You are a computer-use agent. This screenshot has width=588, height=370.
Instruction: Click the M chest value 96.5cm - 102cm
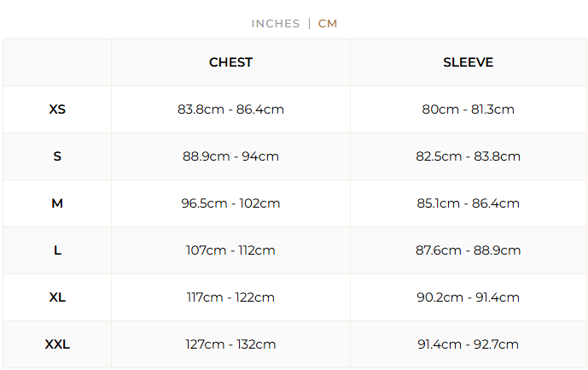point(230,203)
